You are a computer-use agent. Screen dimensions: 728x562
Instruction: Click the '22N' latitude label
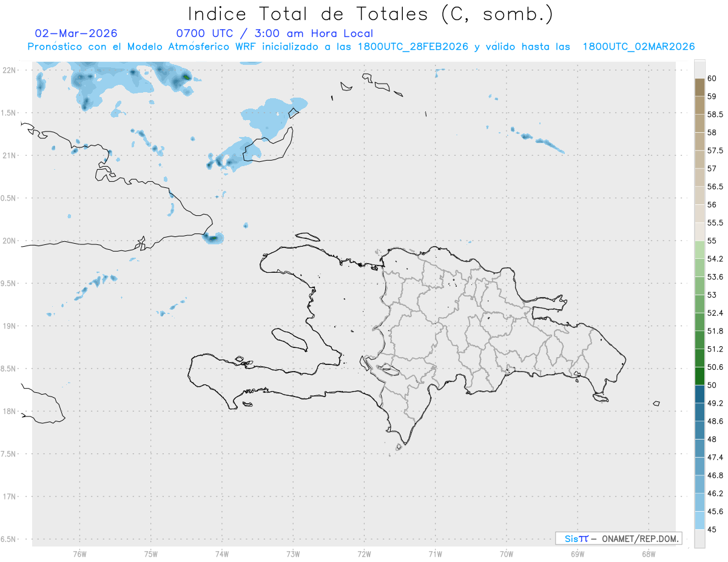pos(9,70)
